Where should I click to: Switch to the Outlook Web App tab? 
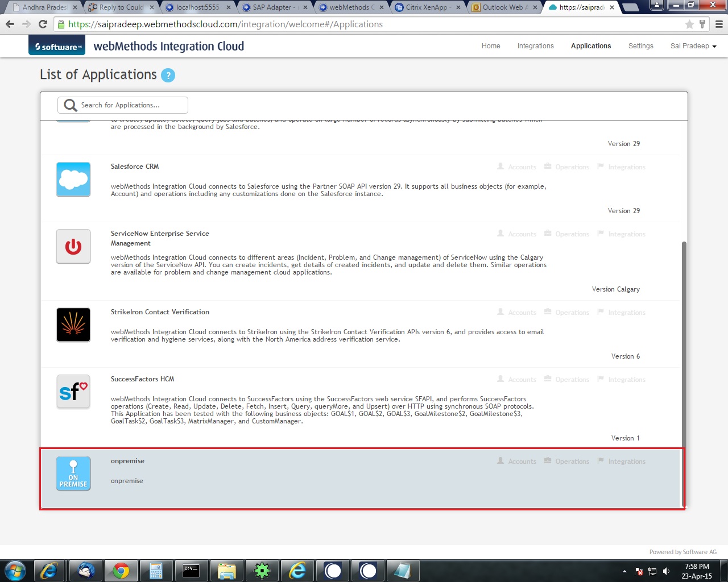pos(505,7)
